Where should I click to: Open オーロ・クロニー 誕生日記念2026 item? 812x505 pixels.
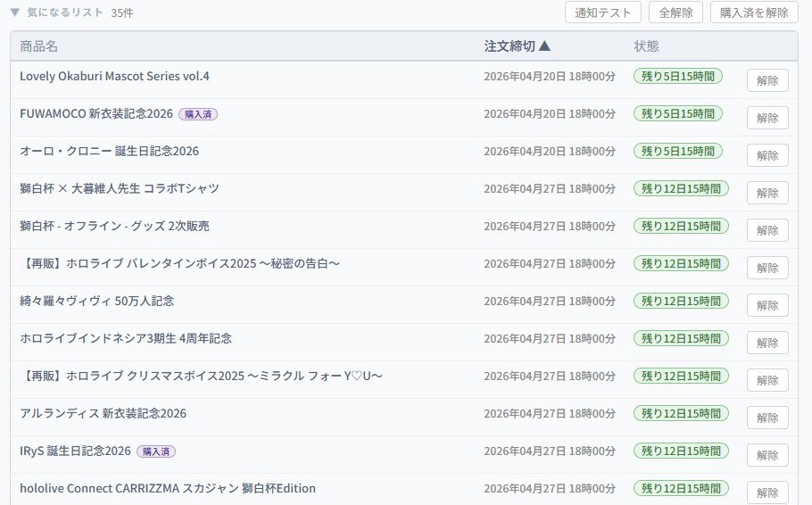click(109, 152)
